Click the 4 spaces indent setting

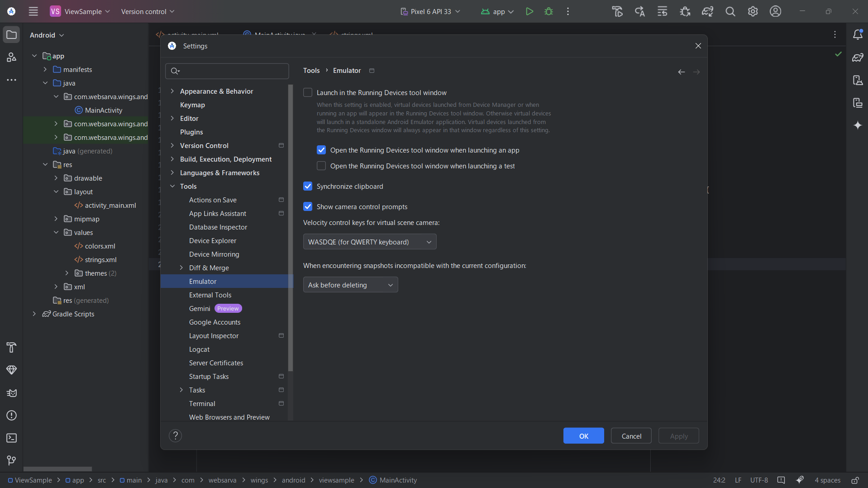click(x=828, y=480)
